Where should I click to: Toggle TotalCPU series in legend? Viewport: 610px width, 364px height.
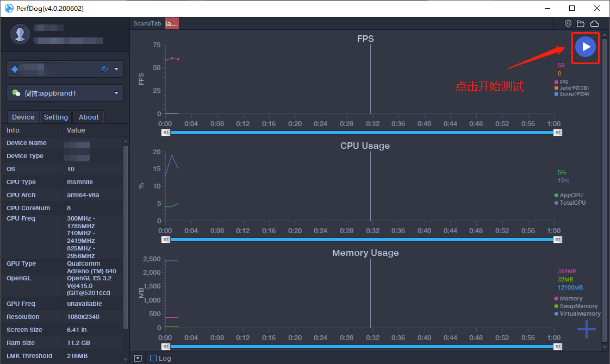[x=570, y=203]
